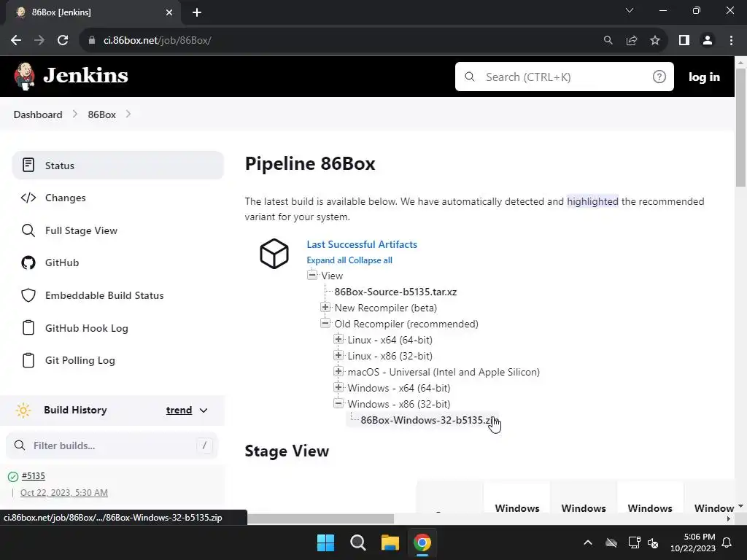Click the share page icon in address bar

tap(632, 41)
